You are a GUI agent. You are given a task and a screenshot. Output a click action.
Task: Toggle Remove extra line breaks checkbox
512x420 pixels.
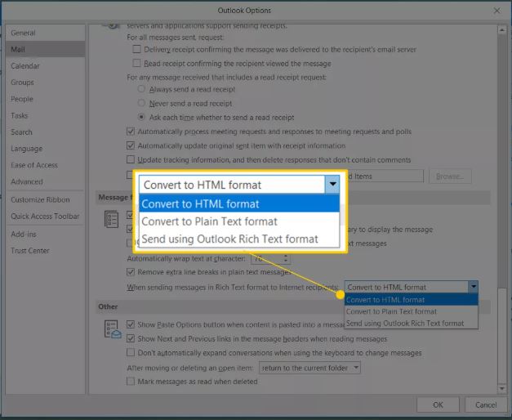click(x=131, y=271)
